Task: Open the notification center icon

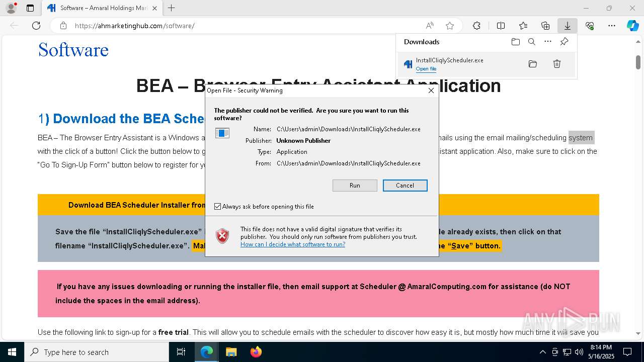Action: click(627, 352)
